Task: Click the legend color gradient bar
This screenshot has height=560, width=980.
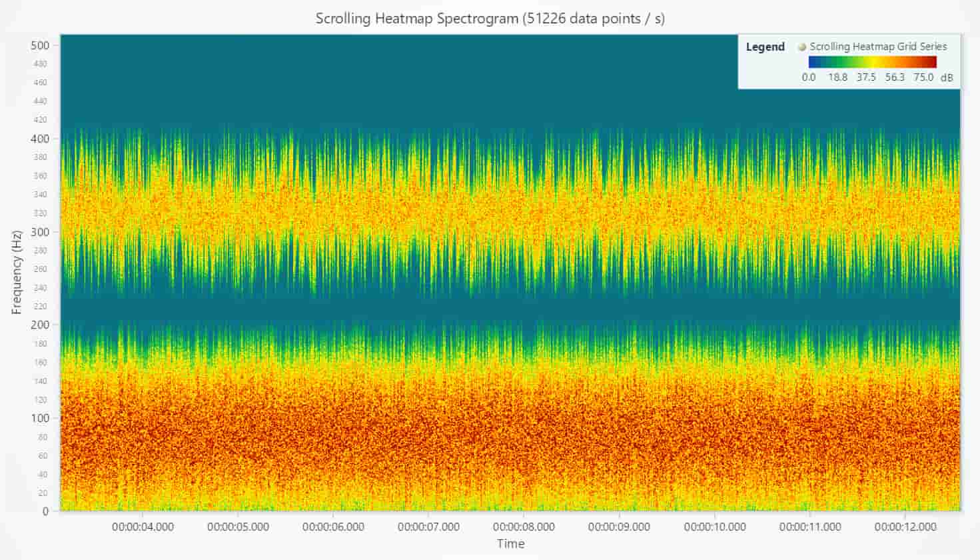Action: click(872, 62)
